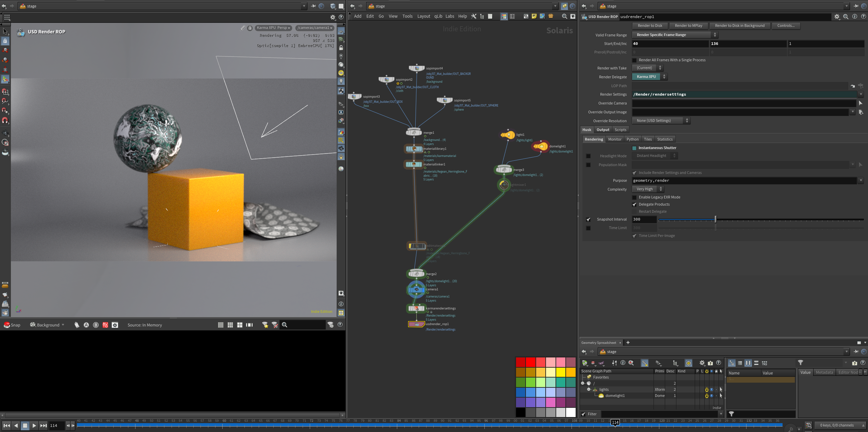Open the Layout menu in network editor
This screenshot has width=868, height=432.
(x=423, y=16)
